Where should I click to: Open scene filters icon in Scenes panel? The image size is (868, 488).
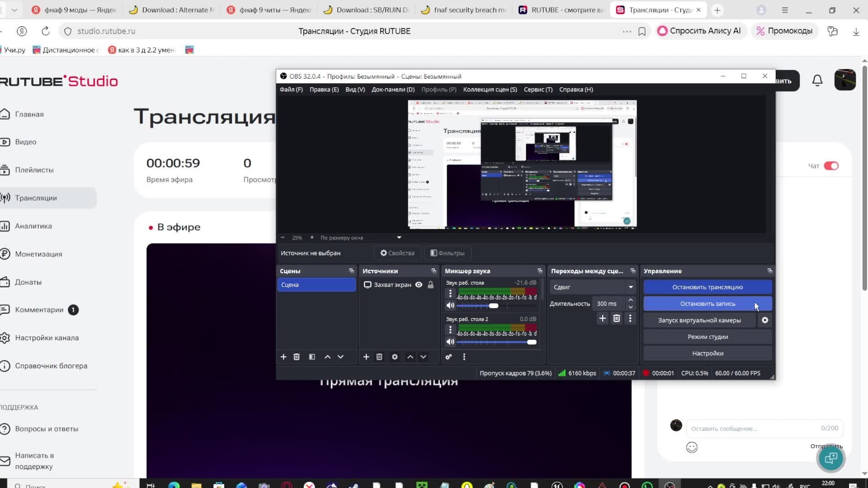[x=312, y=357]
